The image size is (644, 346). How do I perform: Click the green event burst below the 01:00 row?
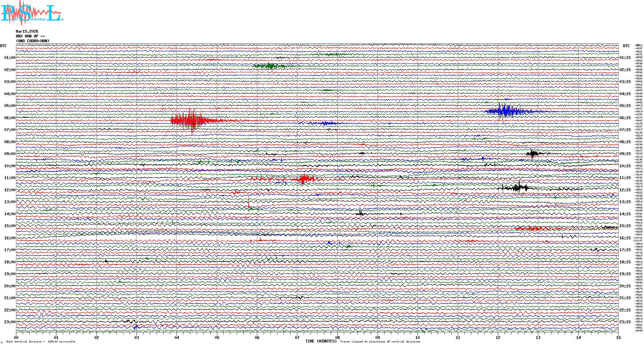coord(271,66)
